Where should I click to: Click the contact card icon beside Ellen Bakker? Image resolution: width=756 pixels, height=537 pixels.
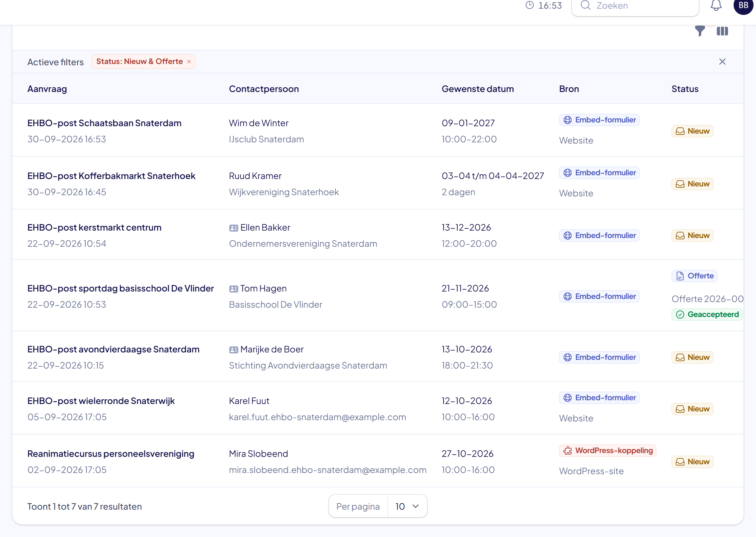point(233,228)
